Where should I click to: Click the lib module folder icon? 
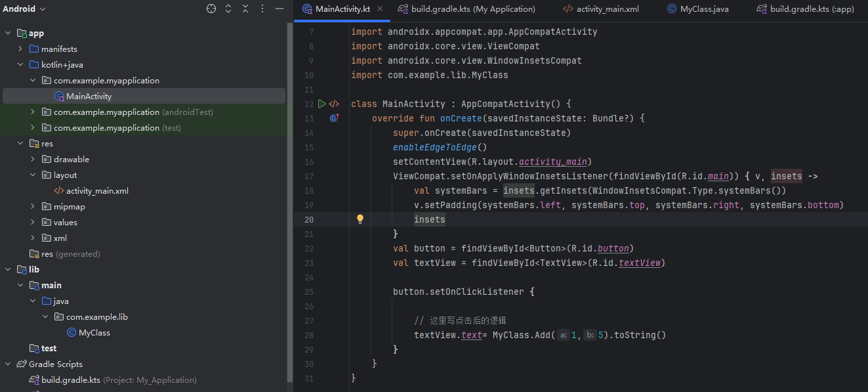pyautogui.click(x=22, y=269)
